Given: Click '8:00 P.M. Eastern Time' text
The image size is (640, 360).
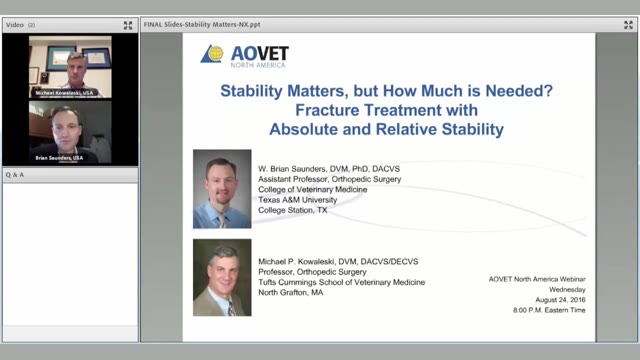Looking at the screenshot, I should pyautogui.click(x=549, y=310).
